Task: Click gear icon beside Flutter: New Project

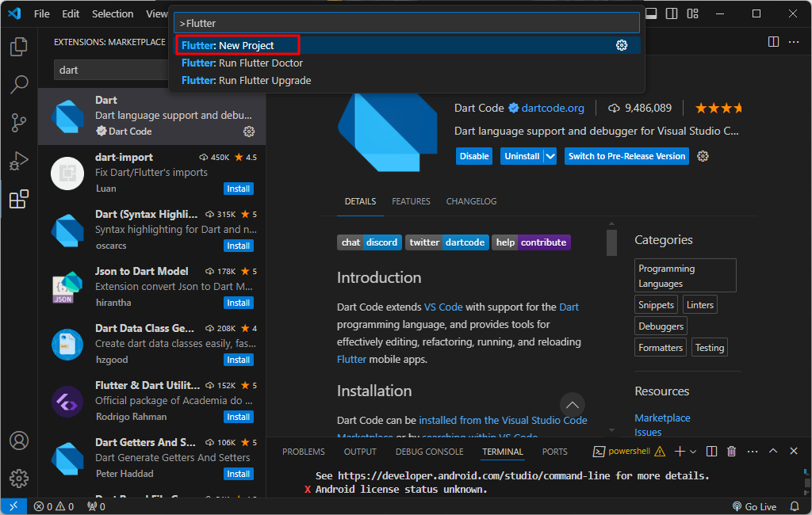Action: click(622, 45)
